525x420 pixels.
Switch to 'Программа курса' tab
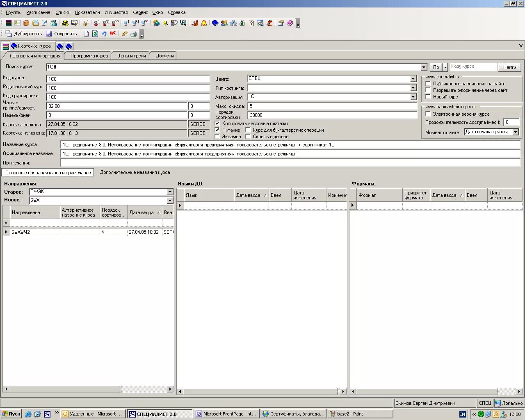click(89, 56)
